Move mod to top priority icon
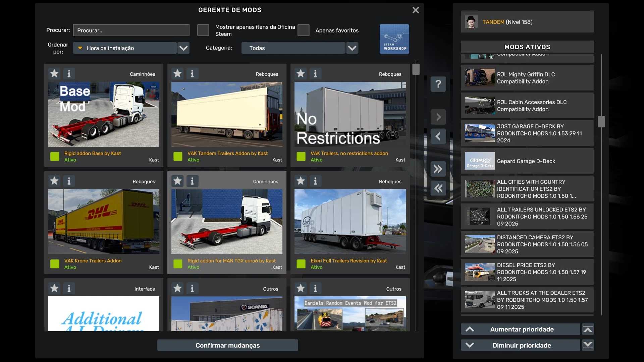The width and height of the screenshot is (644, 362). (588, 329)
